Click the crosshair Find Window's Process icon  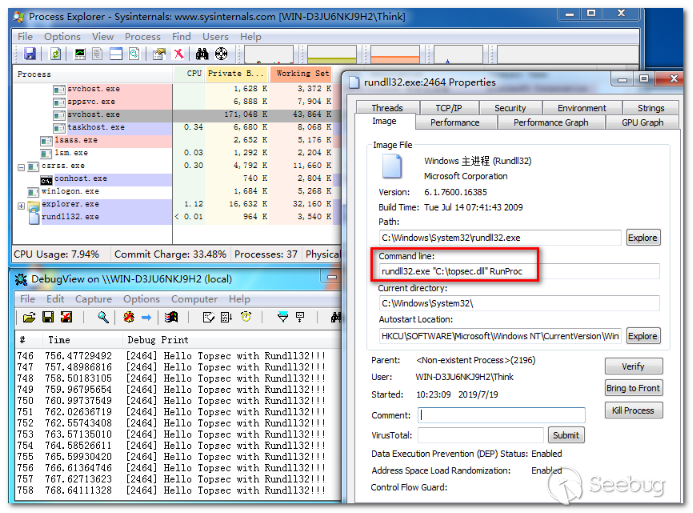(220, 53)
